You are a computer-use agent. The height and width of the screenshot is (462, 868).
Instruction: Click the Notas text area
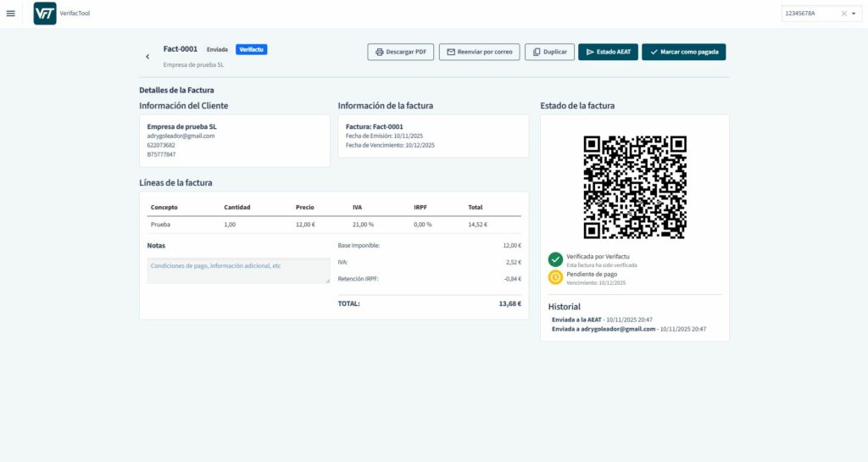[x=238, y=270]
